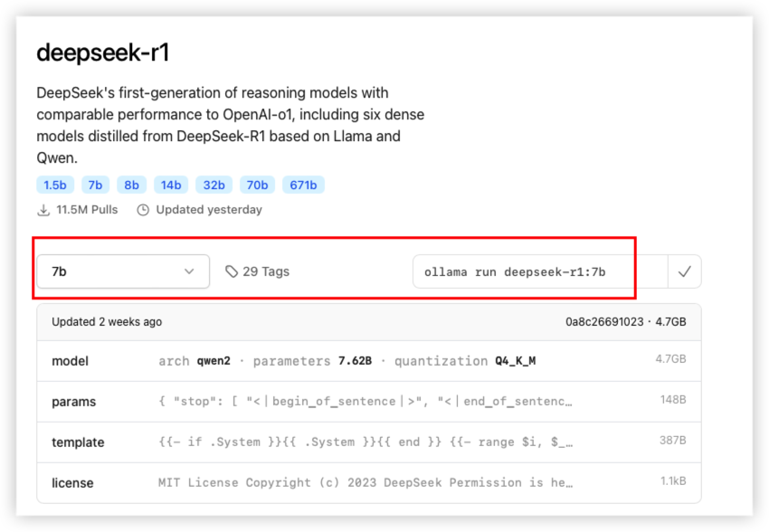Select the 671b model tag

[x=303, y=185]
